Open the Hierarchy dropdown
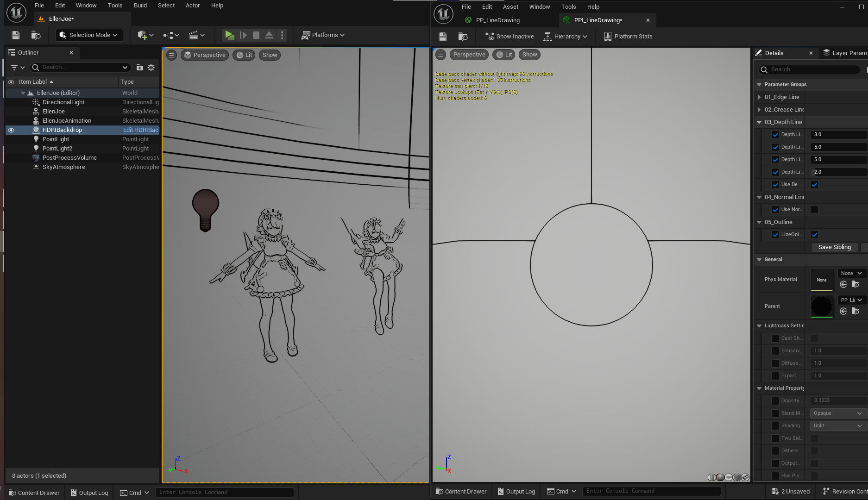Viewport: 868px width, 500px height. (x=566, y=37)
